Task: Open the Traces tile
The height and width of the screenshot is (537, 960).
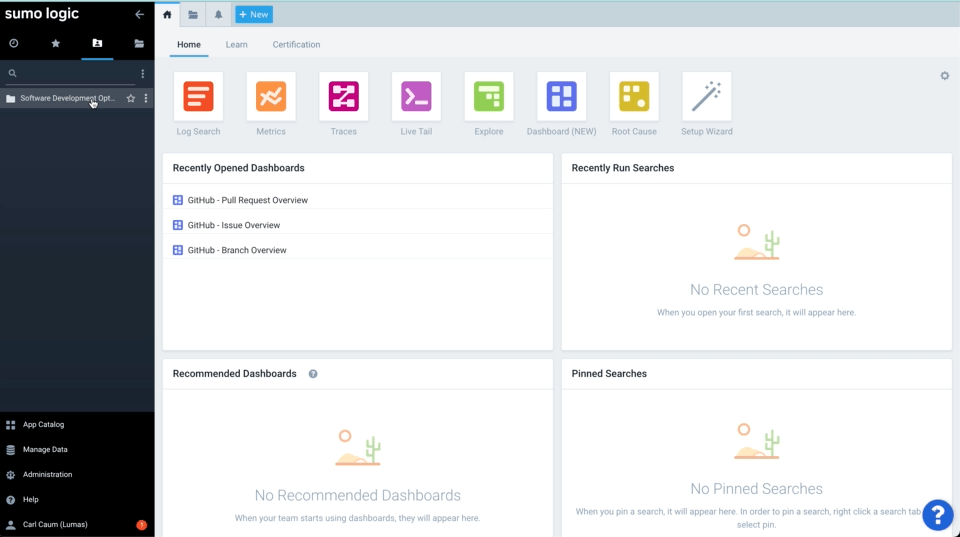Action: click(x=343, y=97)
